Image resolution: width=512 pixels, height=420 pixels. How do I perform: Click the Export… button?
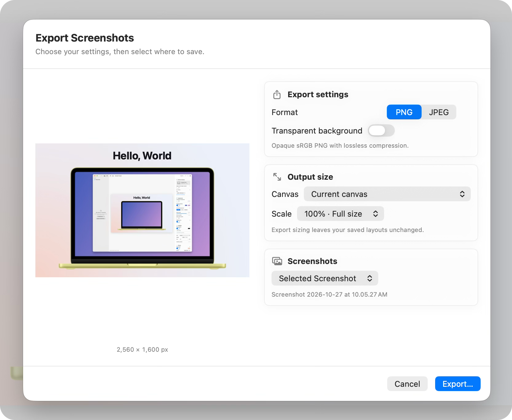point(458,384)
